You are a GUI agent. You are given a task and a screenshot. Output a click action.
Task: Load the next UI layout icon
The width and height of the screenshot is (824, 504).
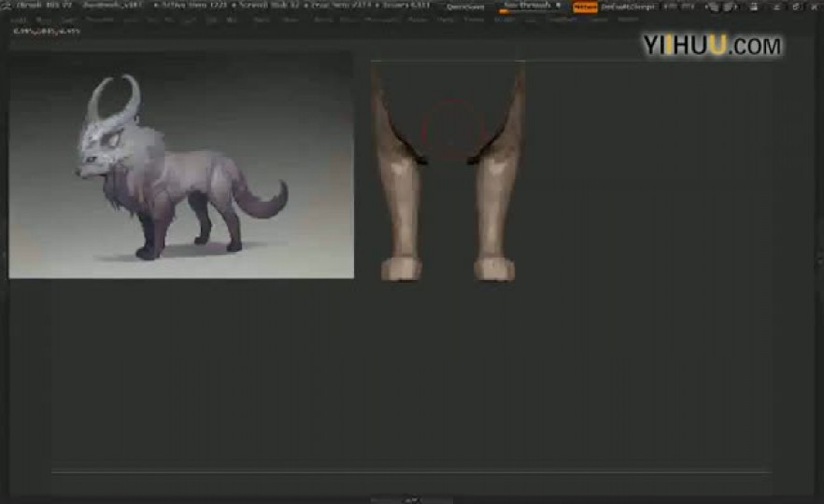coord(731,7)
